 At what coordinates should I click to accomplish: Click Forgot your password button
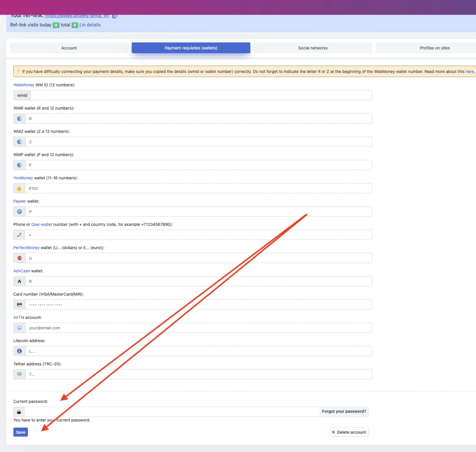[344, 411]
